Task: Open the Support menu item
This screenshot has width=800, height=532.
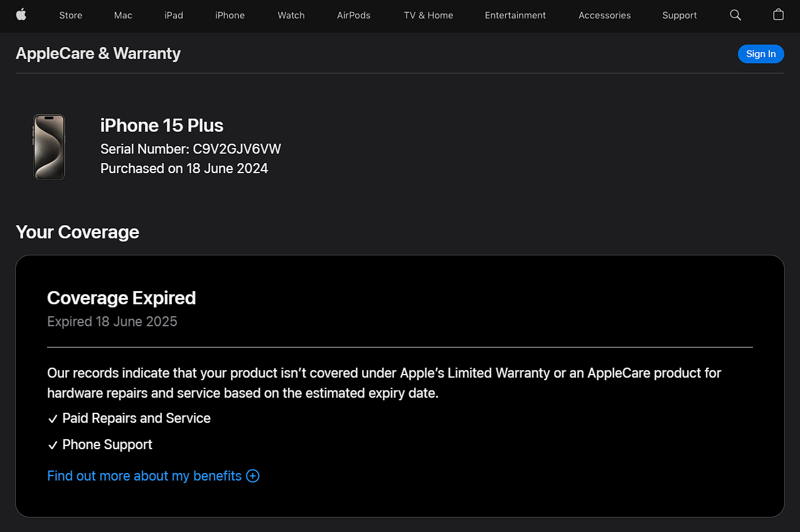Action: pyautogui.click(x=680, y=15)
